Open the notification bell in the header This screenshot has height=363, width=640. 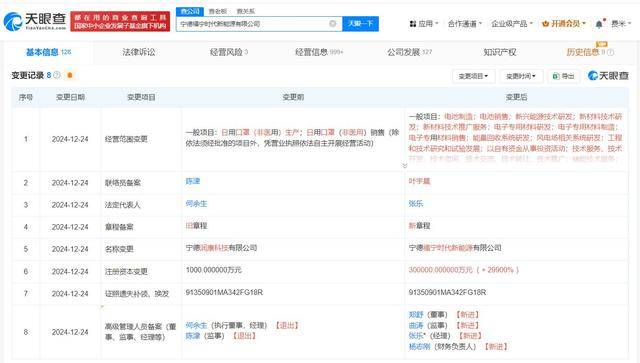pyautogui.click(x=599, y=24)
